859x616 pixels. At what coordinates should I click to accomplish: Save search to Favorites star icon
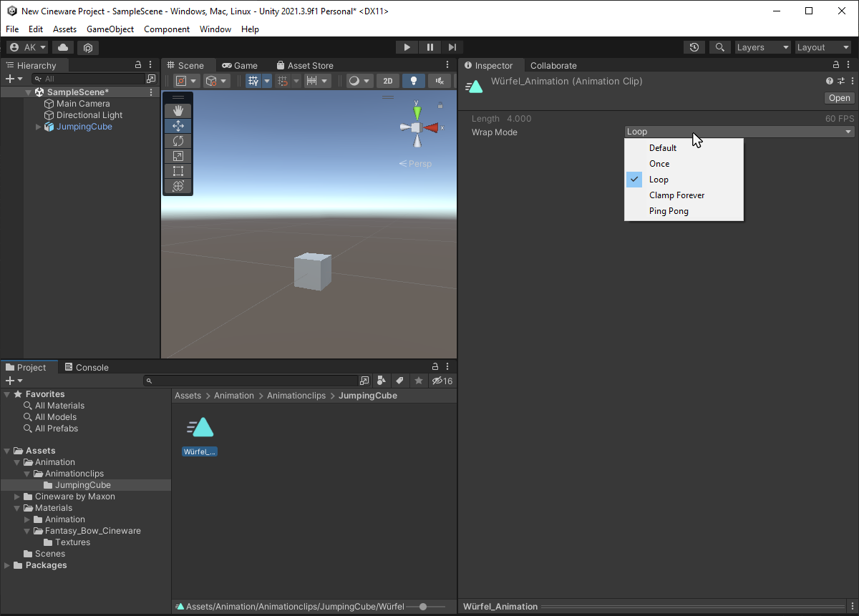click(x=419, y=381)
